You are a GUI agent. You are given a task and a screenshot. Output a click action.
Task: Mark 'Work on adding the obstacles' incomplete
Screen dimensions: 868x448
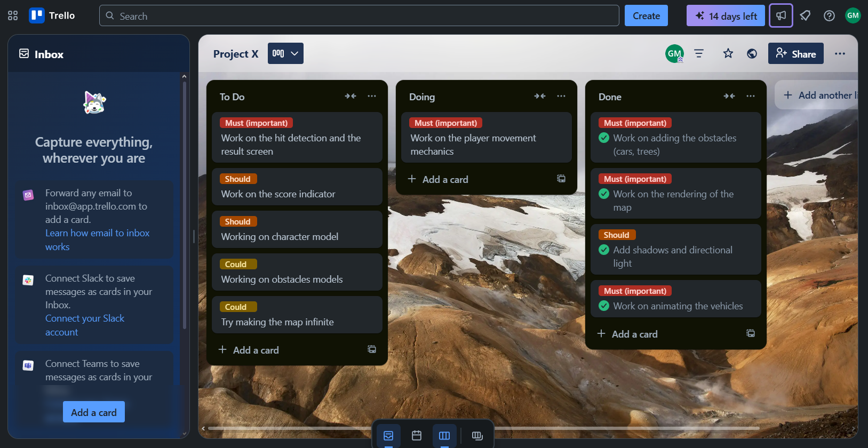point(604,138)
